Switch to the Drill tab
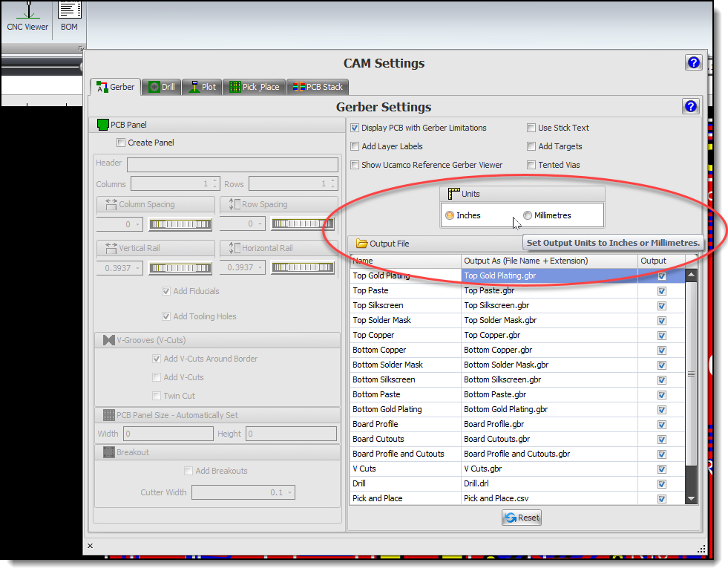This screenshot has height=574, width=728. pyautogui.click(x=161, y=87)
